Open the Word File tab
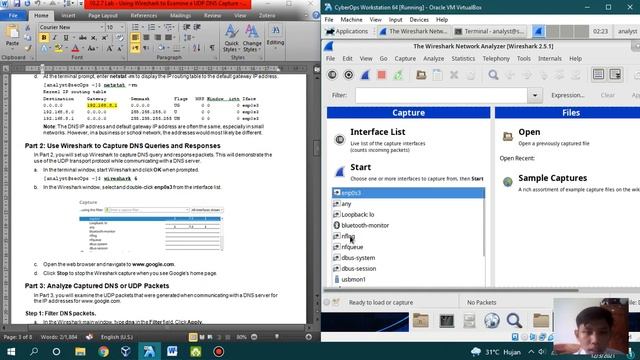 (13, 16)
